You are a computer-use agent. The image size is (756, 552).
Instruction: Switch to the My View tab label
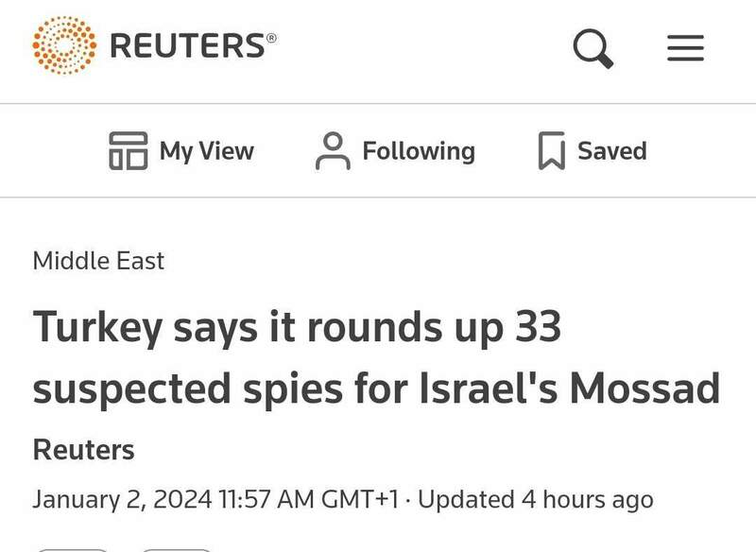[x=206, y=151]
